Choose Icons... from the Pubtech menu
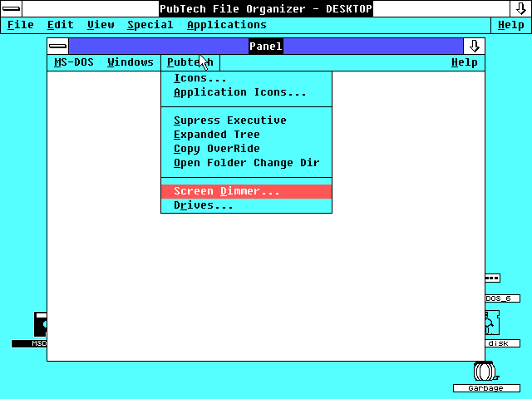532x399 pixels. [x=246, y=78]
